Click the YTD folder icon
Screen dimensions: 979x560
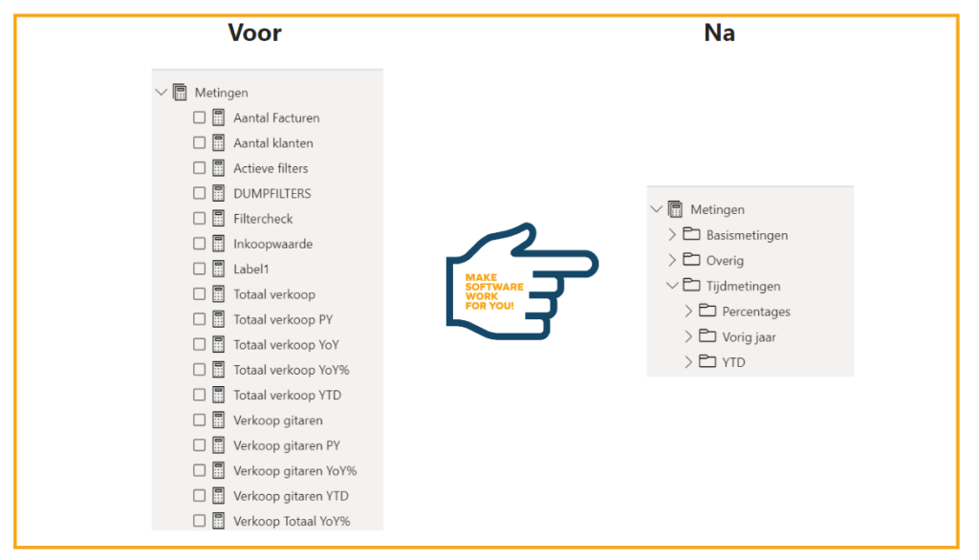[x=707, y=362]
